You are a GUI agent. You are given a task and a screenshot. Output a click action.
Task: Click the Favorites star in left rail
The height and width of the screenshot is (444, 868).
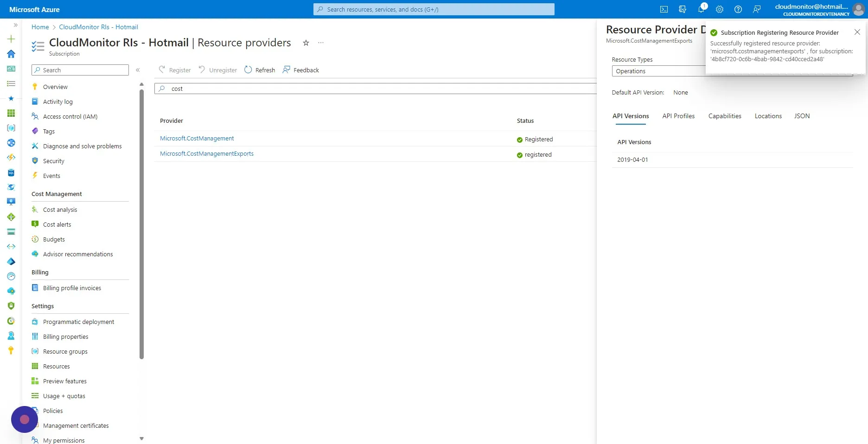pos(11,98)
